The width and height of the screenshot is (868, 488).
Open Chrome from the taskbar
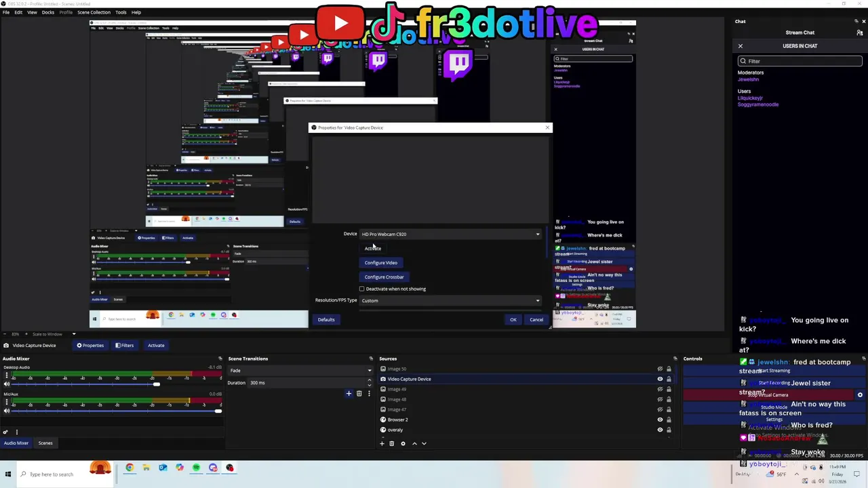(x=130, y=468)
